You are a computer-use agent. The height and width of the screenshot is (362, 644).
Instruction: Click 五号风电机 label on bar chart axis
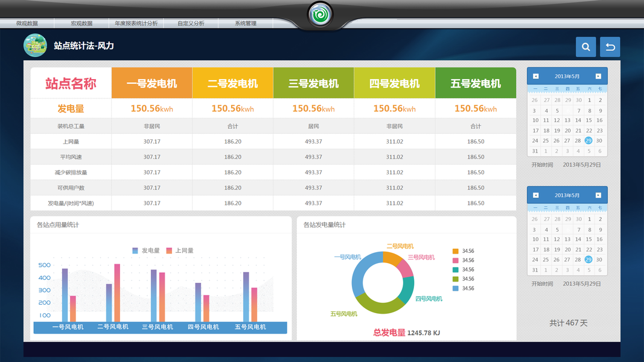click(250, 327)
